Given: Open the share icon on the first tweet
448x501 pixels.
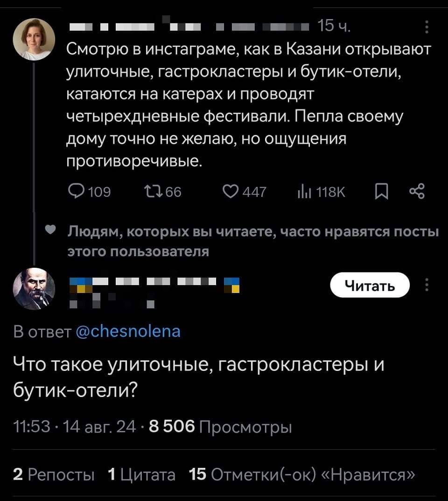Looking at the screenshot, I should click(418, 191).
